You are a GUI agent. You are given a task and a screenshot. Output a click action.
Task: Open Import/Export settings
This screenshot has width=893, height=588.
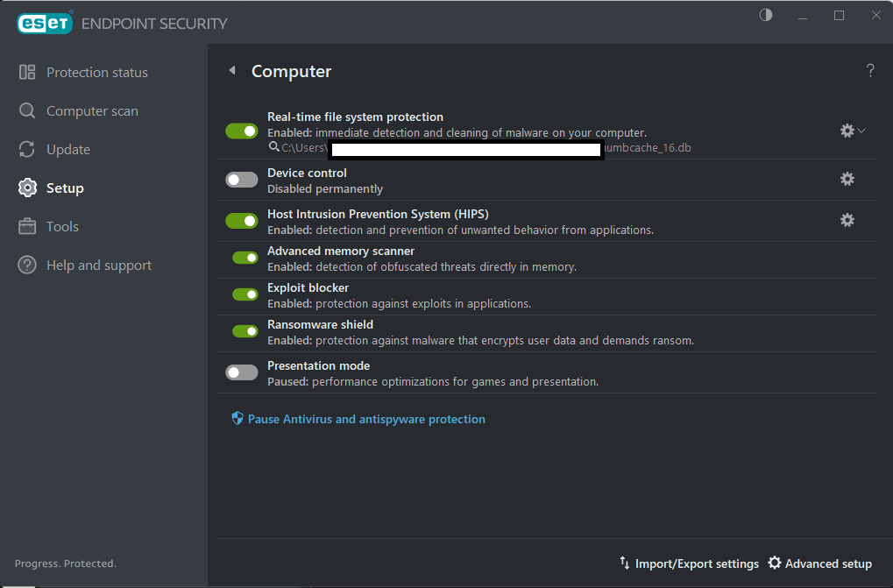[x=697, y=563]
